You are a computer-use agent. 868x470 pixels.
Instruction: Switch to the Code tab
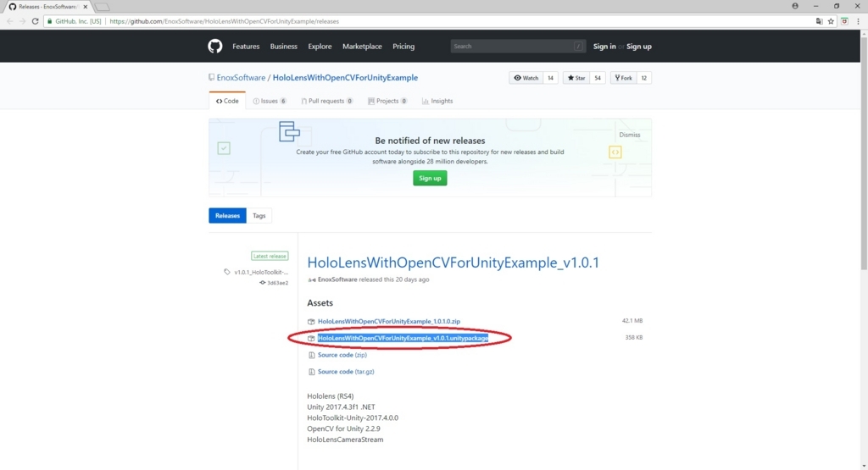click(227, 101)
